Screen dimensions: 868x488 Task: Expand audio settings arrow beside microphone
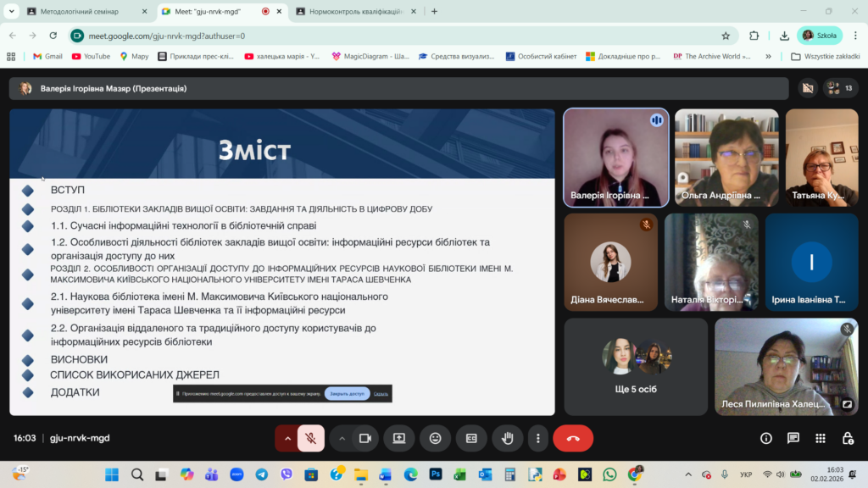[x=287, y=438]
